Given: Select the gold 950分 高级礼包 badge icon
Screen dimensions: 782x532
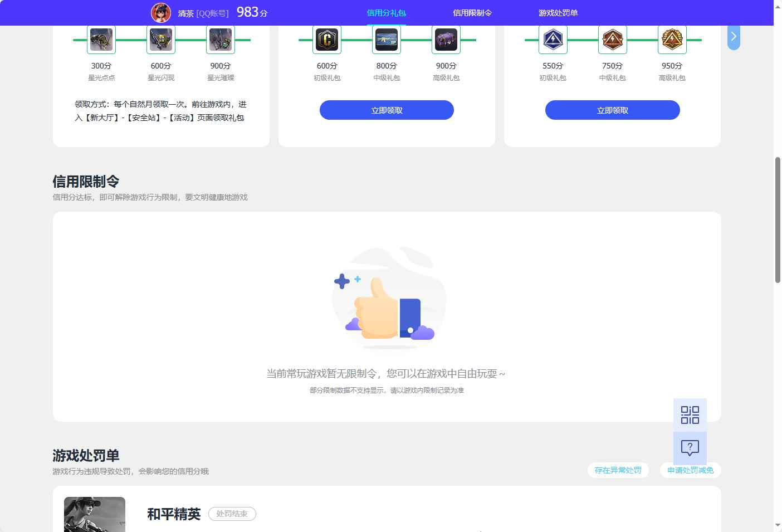Looking at the screenshot, I should pyautogui.click(x=672, y=39).
